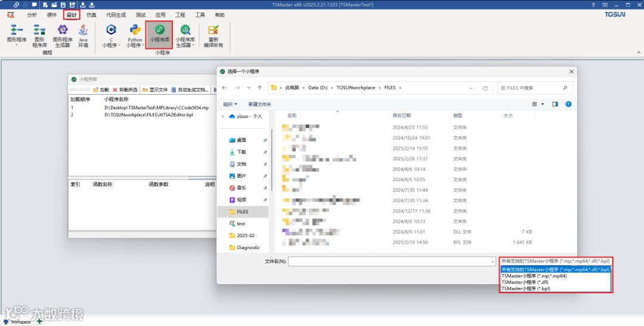The height and width of the screenshot is (326, 644).
Task: Switch to the 仿真 ribbon tab
Action: point(91,15)
